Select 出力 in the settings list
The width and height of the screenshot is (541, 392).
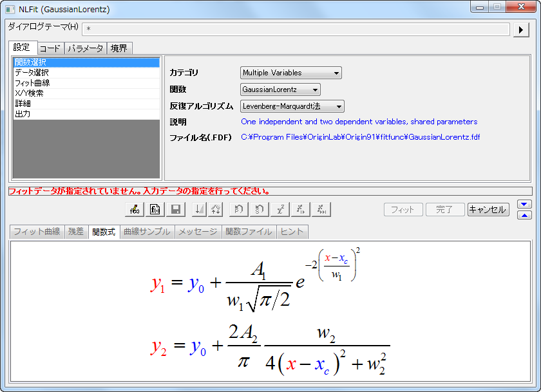pos(86,114)
